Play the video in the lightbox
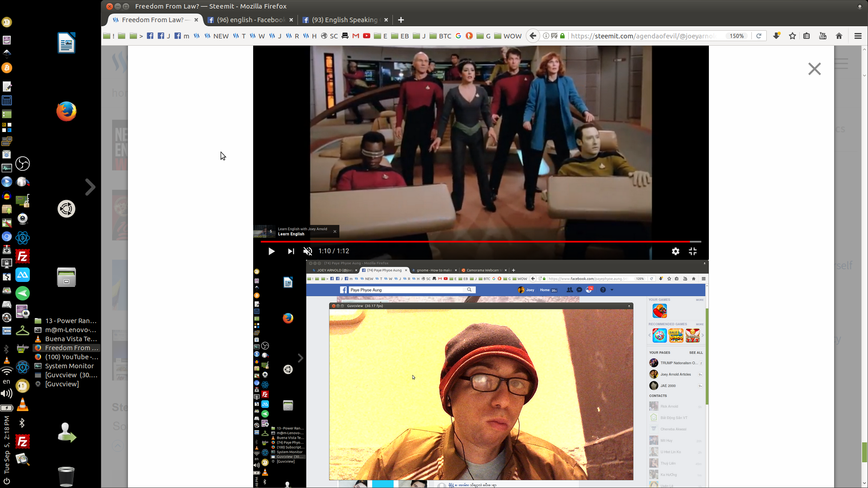 271,251
